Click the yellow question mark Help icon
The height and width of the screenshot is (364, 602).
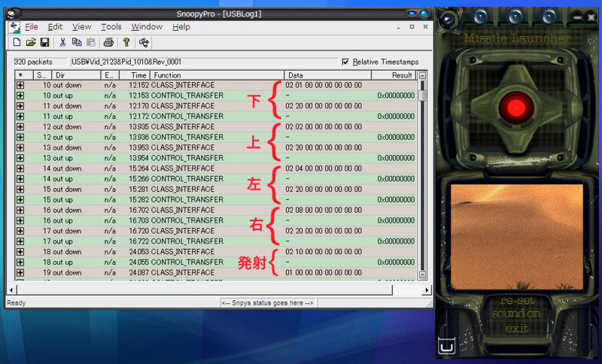pyautogui.click(x=126, y=42)
